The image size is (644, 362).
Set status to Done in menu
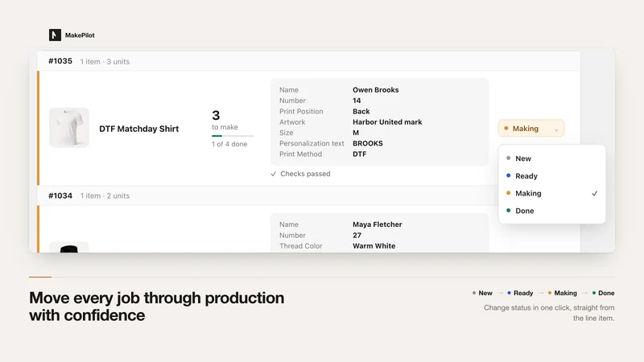coord(551,211)
